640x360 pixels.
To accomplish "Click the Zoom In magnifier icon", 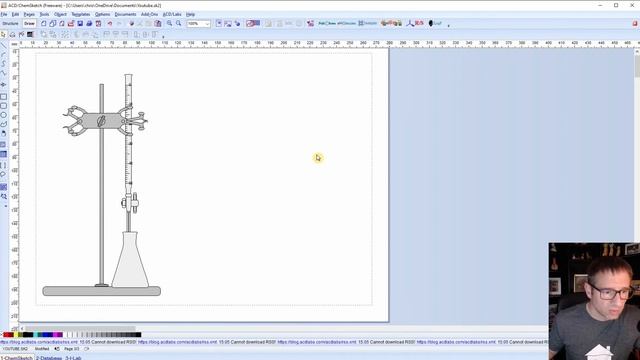I will 169,24.
